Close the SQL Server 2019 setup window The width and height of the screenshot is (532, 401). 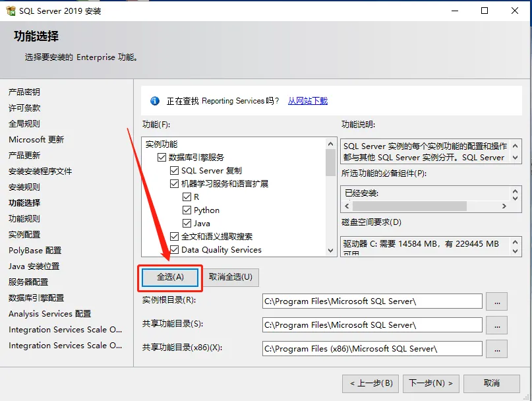(515, 11)
